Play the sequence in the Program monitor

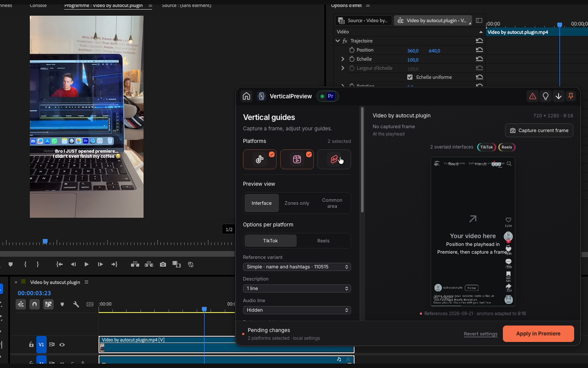pyautogui.click(x=87, y=264)
